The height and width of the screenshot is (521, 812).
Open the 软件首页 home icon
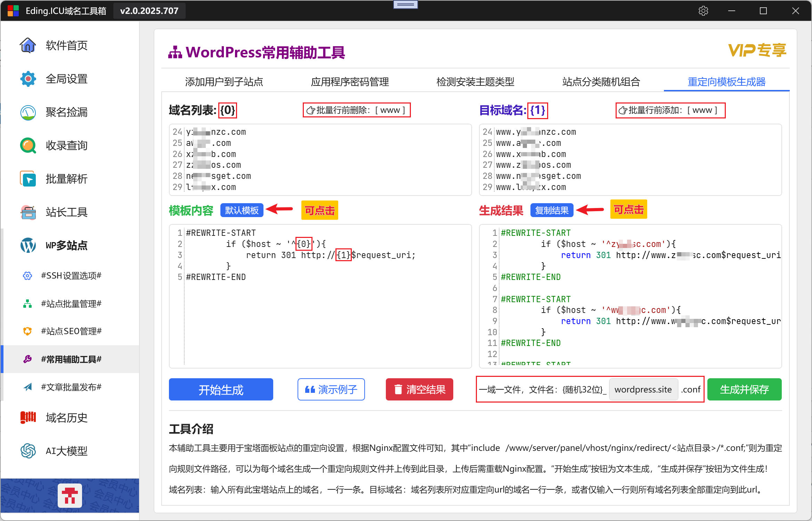pyautogui.click(x=28, y=46)
